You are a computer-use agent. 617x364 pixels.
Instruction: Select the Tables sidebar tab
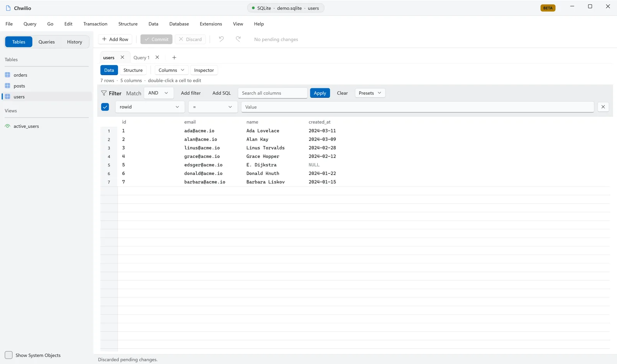19,42
